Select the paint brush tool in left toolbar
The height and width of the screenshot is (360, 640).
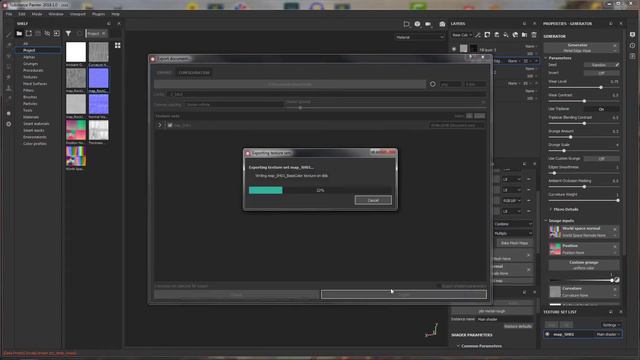[9, 34]
